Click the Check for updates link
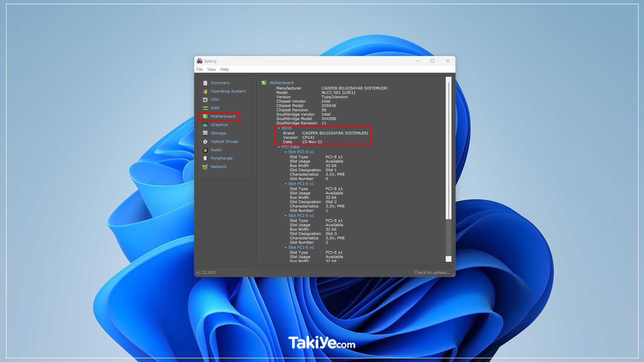644x362 pixels. (432, 273)
